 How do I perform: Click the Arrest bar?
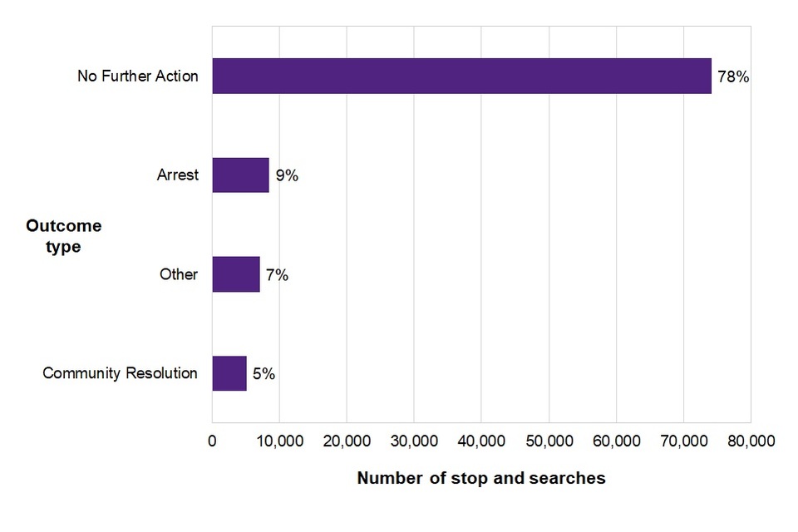[x=240, y=175]
